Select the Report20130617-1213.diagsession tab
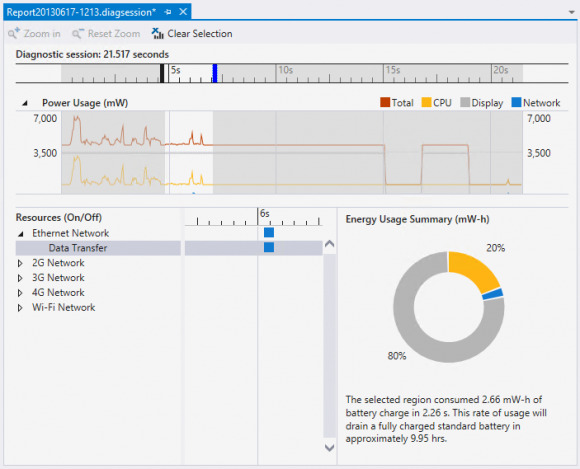Image resolution: width=580 pixels, height=469 pixels. 81,12
